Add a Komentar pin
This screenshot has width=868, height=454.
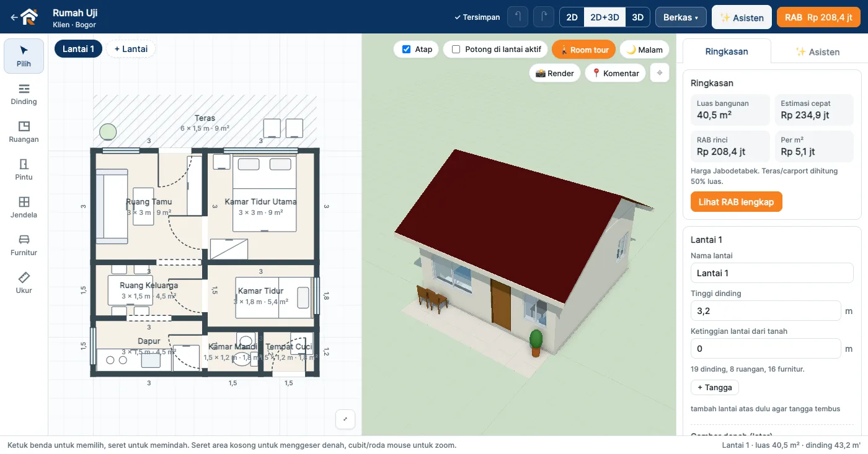[616, 73]
